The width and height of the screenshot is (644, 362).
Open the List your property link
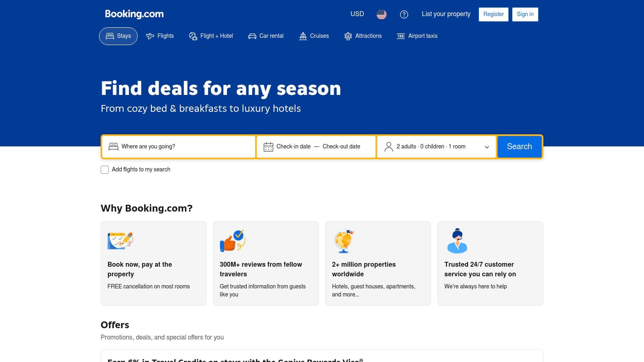pos(446,14)
